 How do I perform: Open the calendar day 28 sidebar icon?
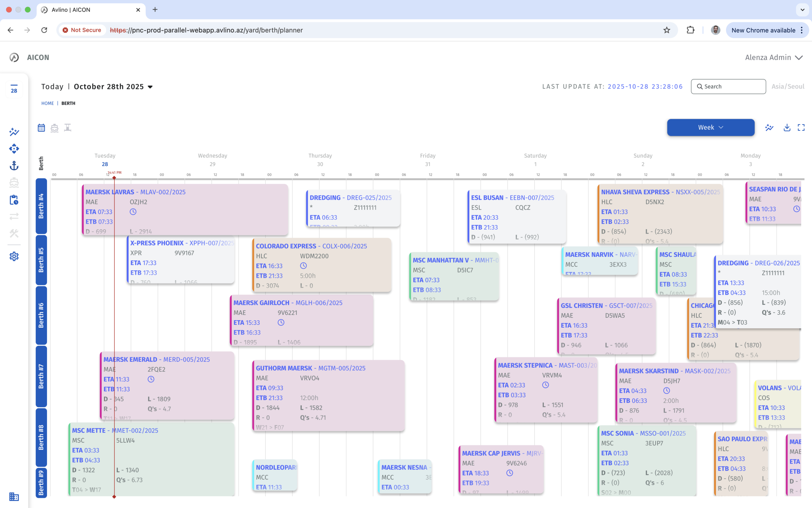pos(14,89)
